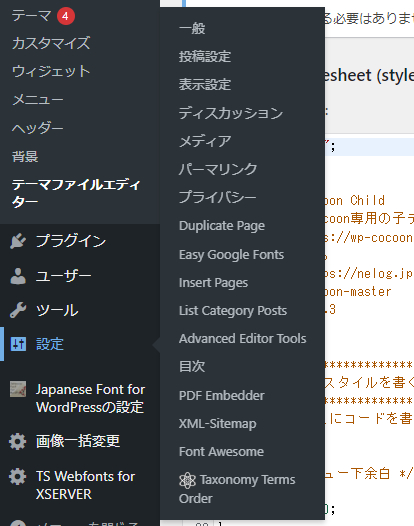414x526 pixels.
Task: Open ヘッダー in the sidebar
Action: pyautogui.click(x=38, y=128)
